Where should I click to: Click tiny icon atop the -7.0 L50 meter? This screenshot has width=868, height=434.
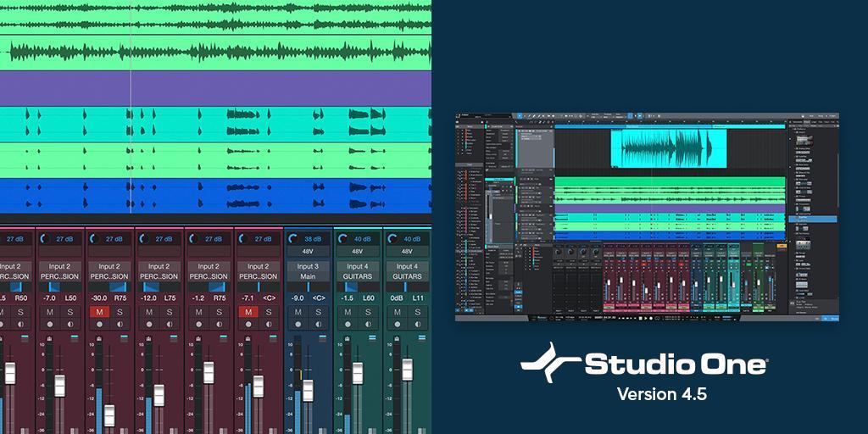tap(48, 338)
